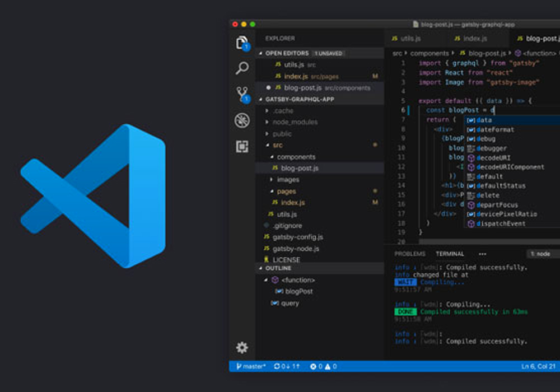560x392 pixels.
Task: Open utils.js in Open Editors list
Action: tap(320, 64)
